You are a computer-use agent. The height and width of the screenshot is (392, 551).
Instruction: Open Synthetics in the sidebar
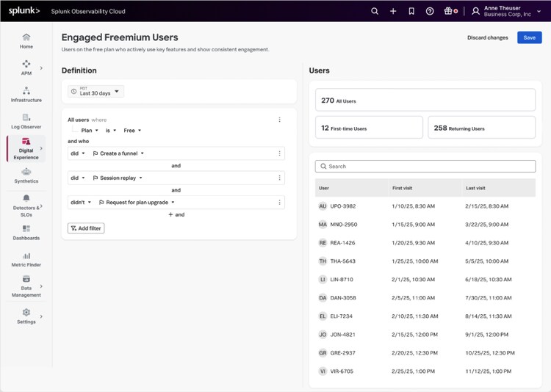26,175
